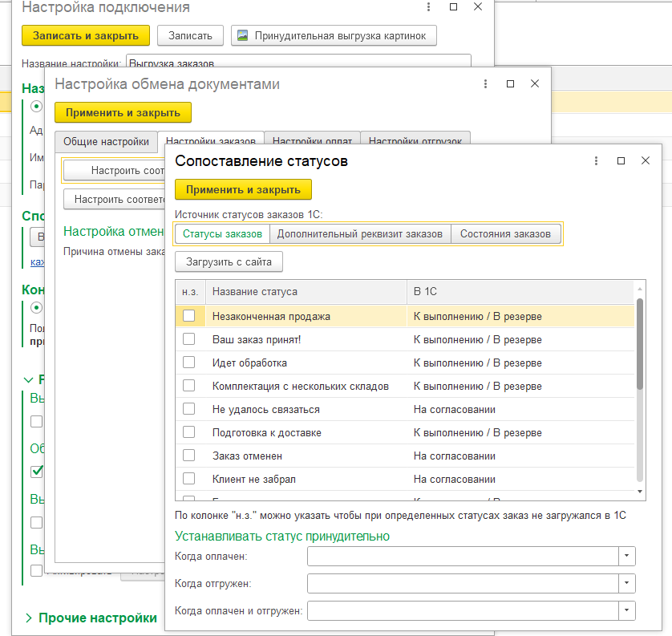Click scroll down arrow of status table

pyautogui.click(x=640, y=492)
